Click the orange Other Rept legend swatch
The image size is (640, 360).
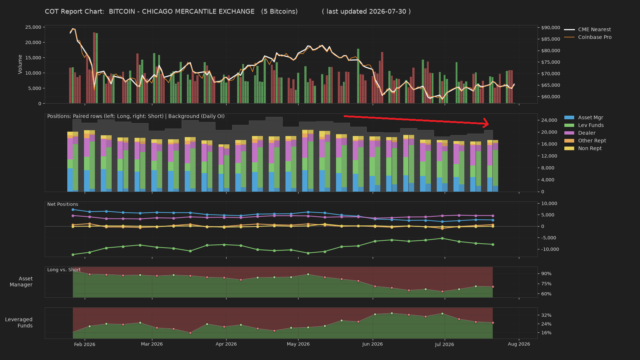tap(569, 141)
